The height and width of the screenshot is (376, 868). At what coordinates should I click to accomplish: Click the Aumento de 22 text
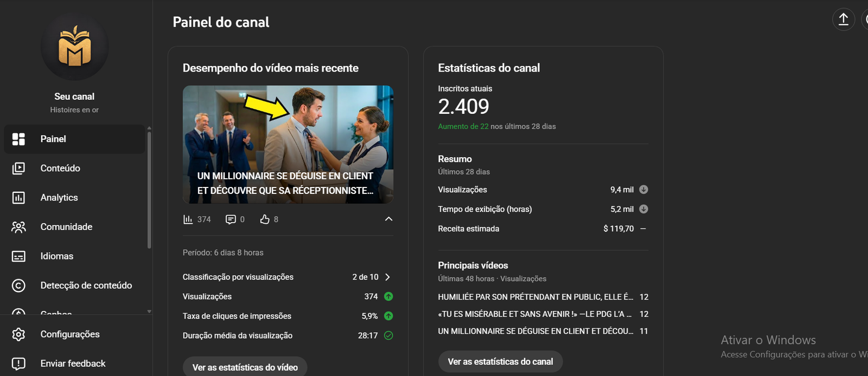point(463,126)
